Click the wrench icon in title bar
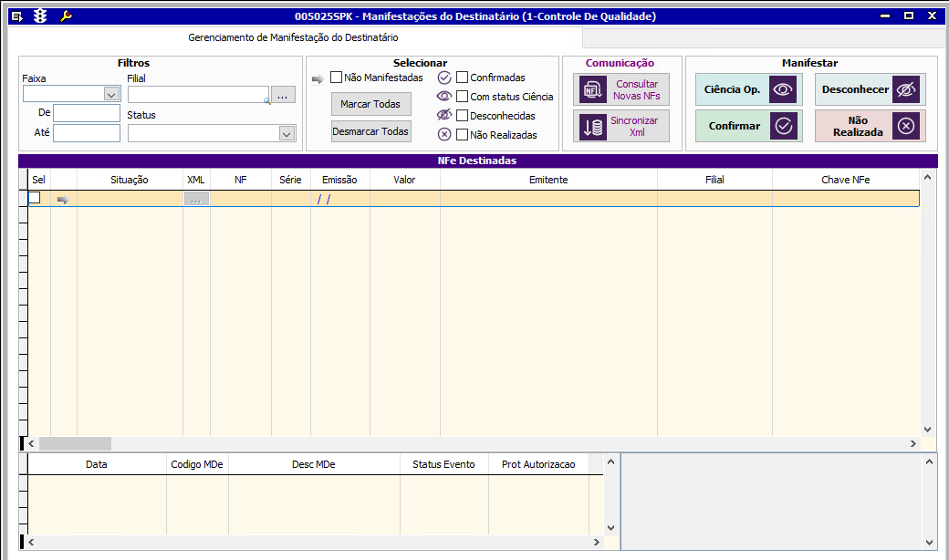The height and width of the screenshot is (560, 949). (x=65, y=16)
